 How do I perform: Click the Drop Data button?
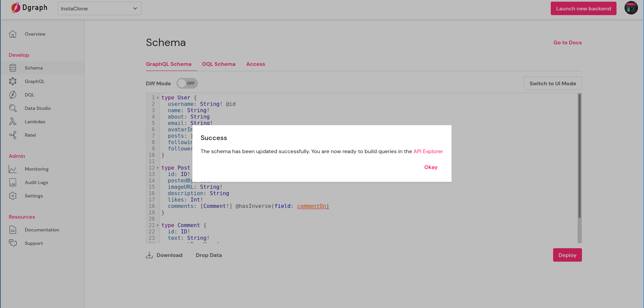(x=209, y=255)
